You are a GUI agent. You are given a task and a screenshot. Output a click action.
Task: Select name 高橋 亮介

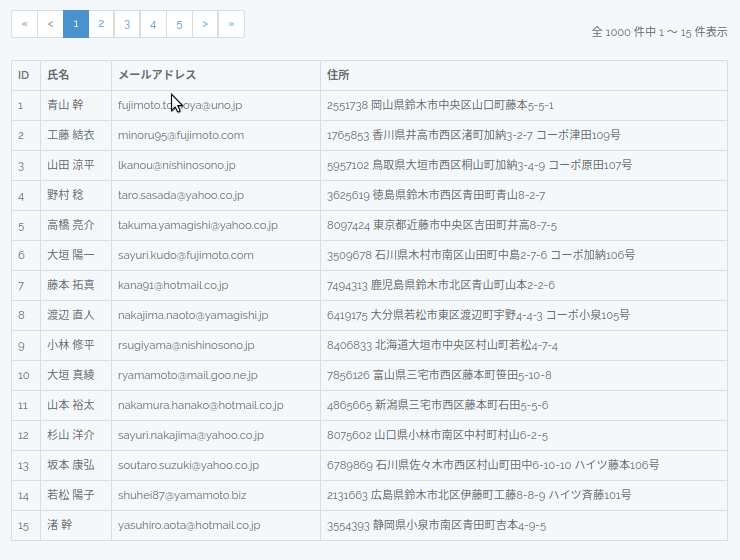tap(71, 225)
